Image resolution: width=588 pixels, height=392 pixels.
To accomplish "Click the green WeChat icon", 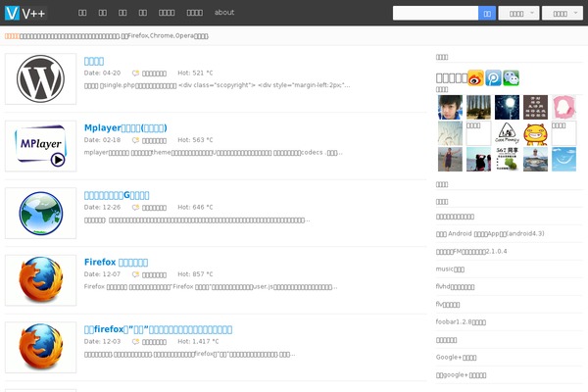I will point(511,78).
